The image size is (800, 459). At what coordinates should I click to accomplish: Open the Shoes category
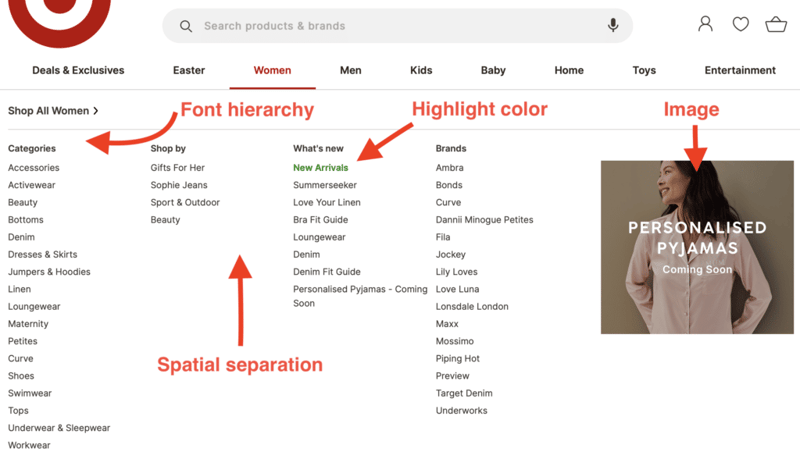[x=21, y=376]
